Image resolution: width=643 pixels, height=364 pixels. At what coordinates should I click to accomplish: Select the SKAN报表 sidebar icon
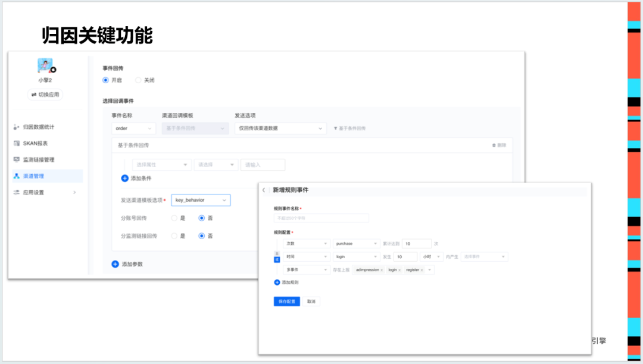pyautogui.click(x=16, y=143)
